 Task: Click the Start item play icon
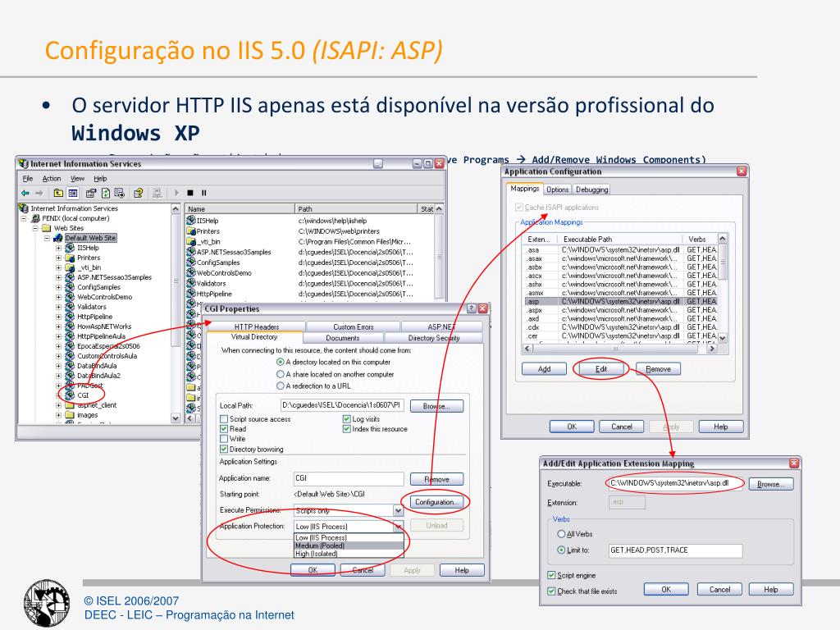177,193
